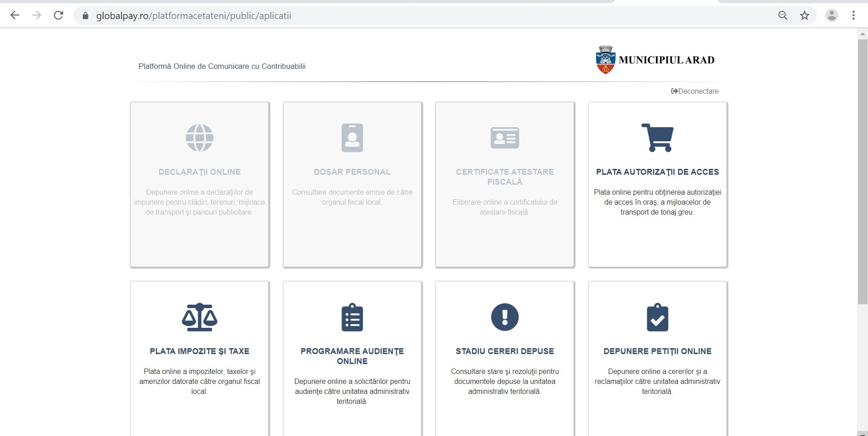868x436 pixels.
Task: Click the clipboard list icon
Action: (352, 317)
